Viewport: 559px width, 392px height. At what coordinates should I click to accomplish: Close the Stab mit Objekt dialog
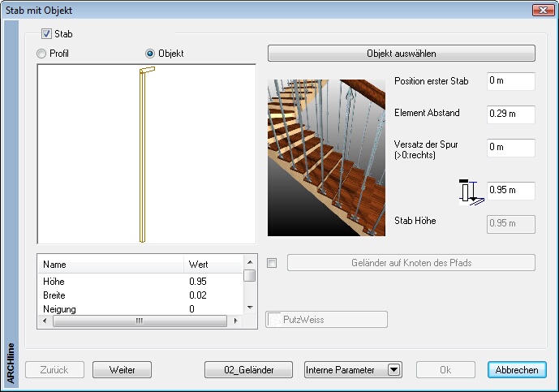[x=543, y=10]
